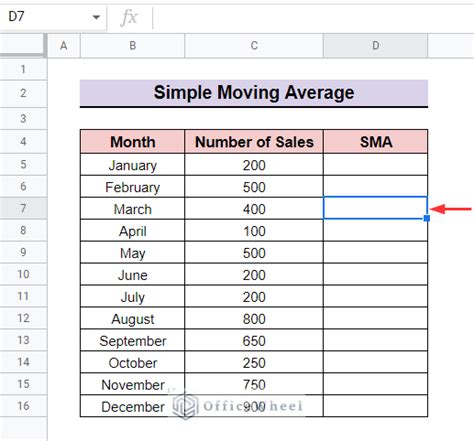
Task: Select row 7 header
Action: coord(23,208)
